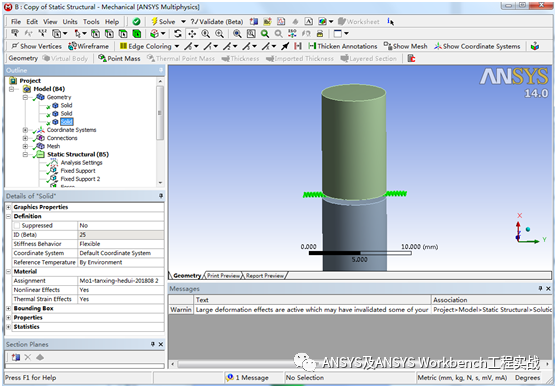
Task: Click the Geometry toolbar label
Action: [23, 58]
